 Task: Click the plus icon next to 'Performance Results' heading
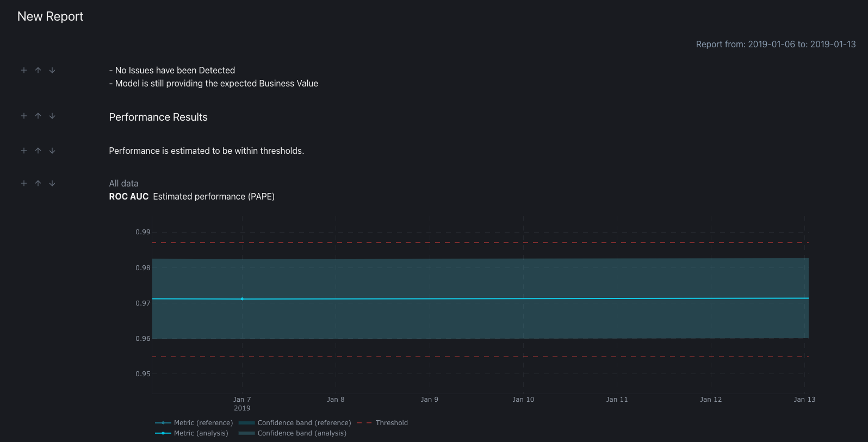pyautogui.click(x=24, y=116)
